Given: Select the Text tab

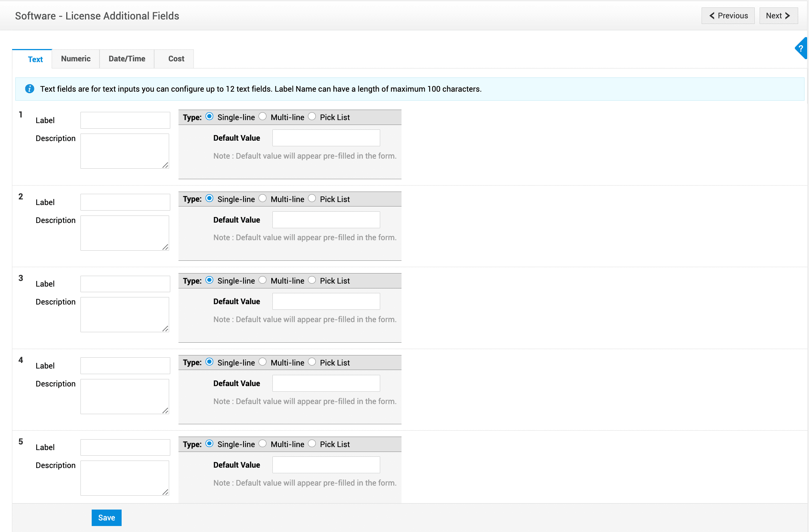Looking at the screenshot, I should [x=35, y=59].
